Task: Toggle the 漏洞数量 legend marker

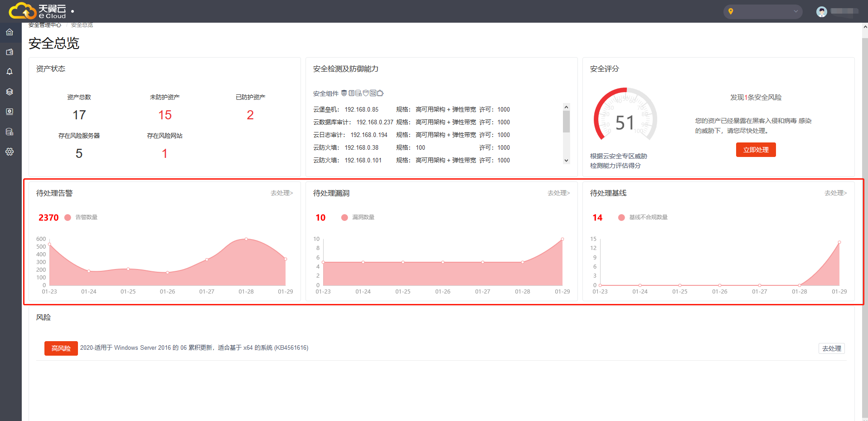Action: coord(344,217)
